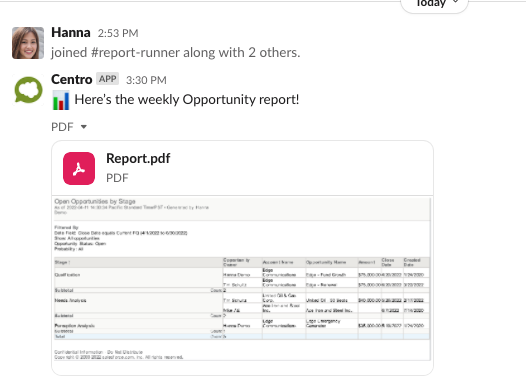Image resolution: width=526 pixels, height=392 pixels.
Task: Click "Perception Analysis" stage row in preview
Action: [74, 326]
